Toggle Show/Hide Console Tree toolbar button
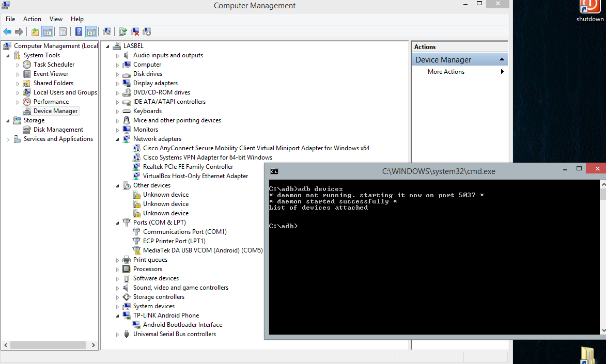The height and width of the screenshot is (364, 606). (47, 32)
